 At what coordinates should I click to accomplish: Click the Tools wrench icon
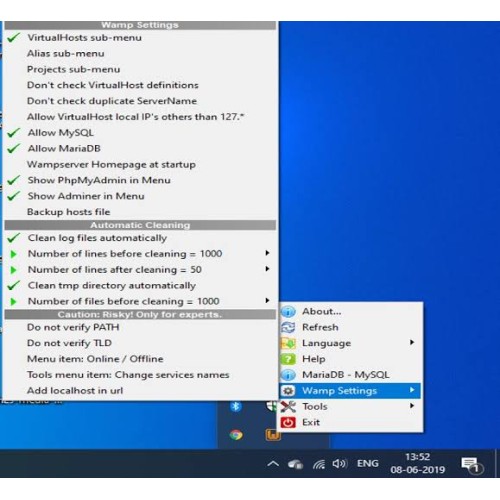(288, 406)
